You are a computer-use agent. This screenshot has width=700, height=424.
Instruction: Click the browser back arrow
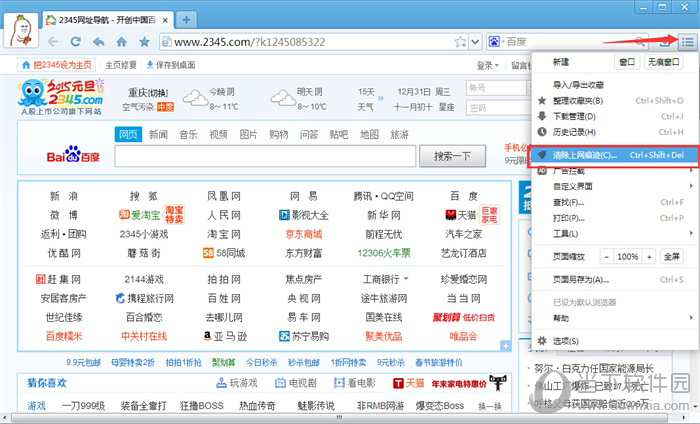point(53,42)
